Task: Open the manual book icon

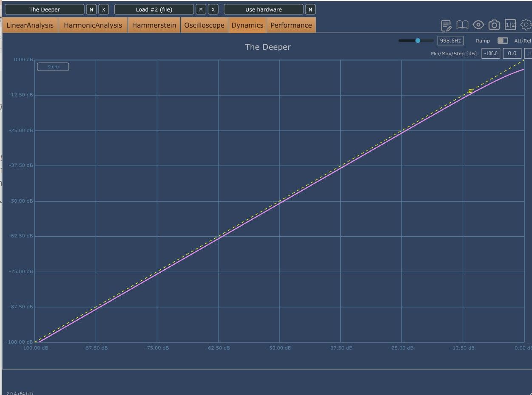Action: [462, 25]
